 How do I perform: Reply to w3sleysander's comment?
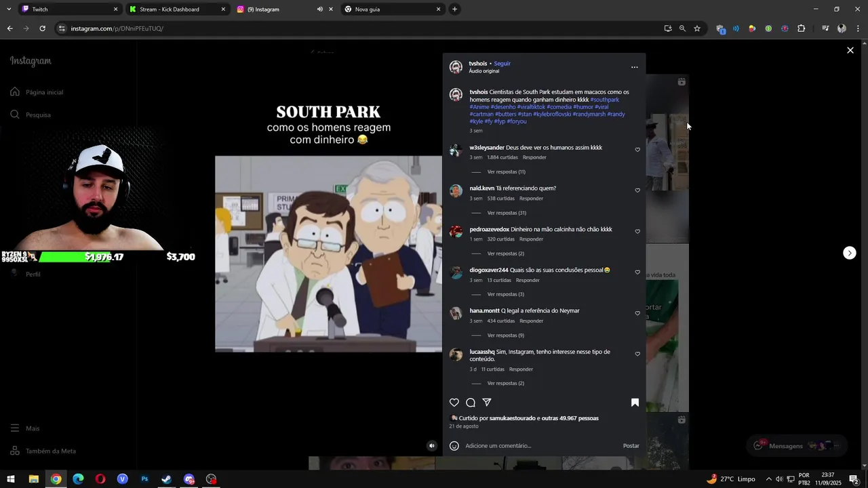coord(534,157)
